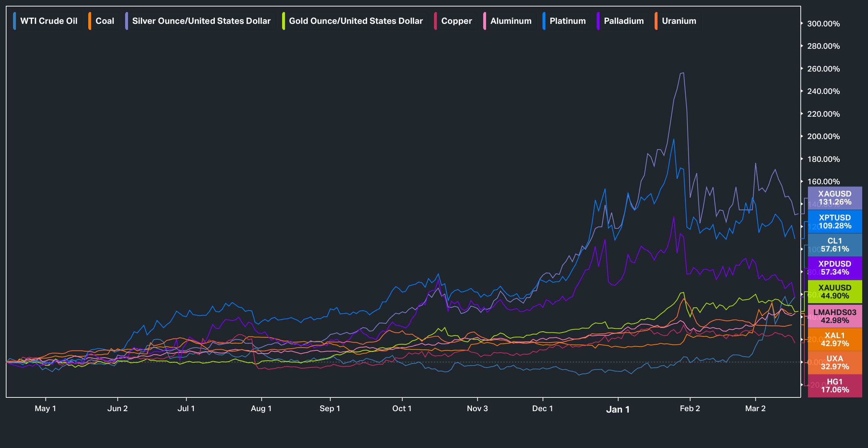868x448 pixels.
Task: Select the CL1 57.61% axis tag
Action: (x=835, y=245)
